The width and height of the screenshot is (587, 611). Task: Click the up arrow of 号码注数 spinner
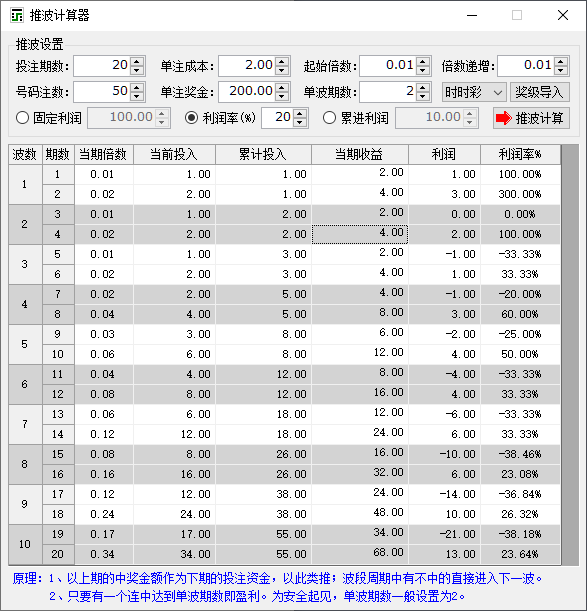(x=136, y=87)
